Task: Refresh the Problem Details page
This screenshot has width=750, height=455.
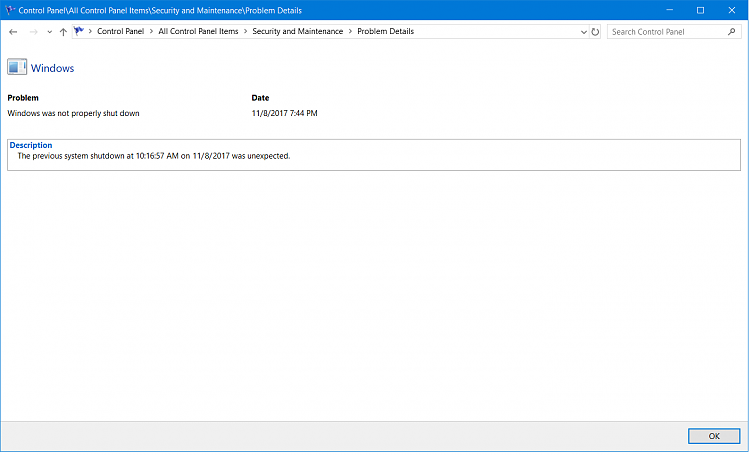Action: click(595, 32)
